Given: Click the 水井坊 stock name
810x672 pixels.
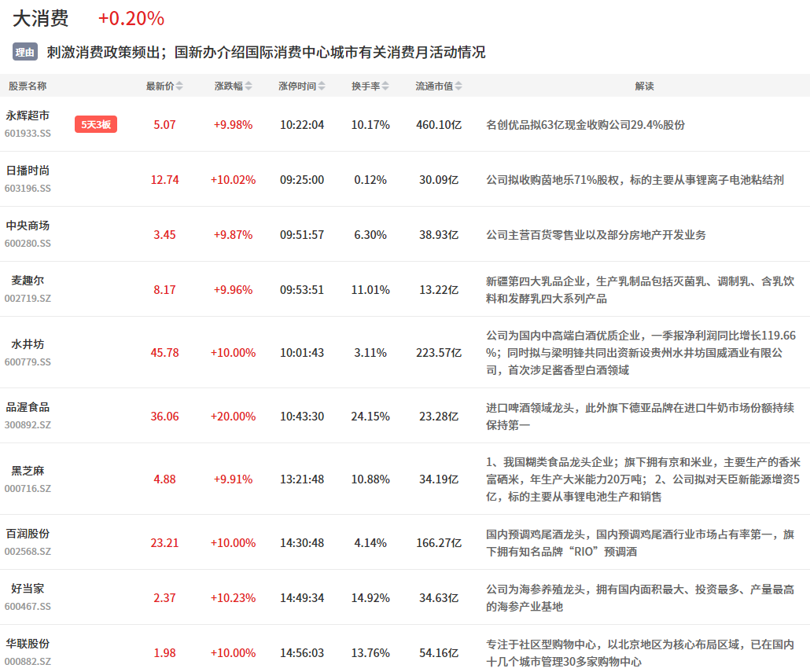Looking at the screenshot, I should pos(28,344).
